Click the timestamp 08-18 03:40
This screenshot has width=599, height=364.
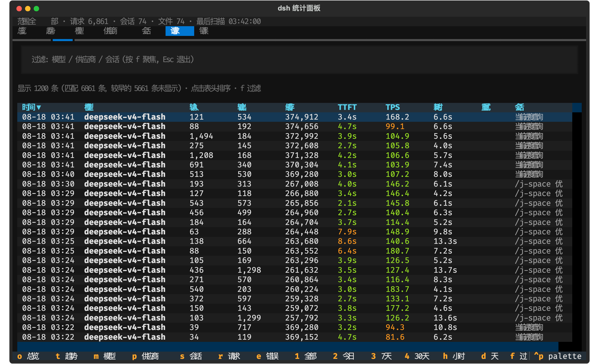(48, 174)
